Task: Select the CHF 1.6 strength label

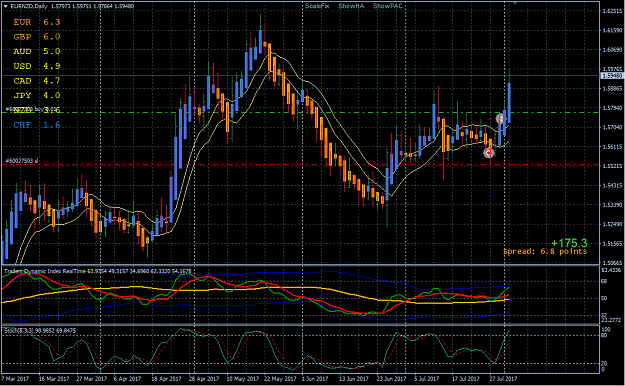Action: [x=37, y=125]
